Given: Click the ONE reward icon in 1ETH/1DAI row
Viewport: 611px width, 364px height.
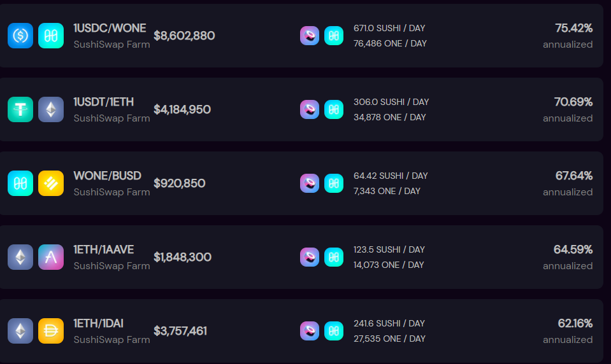Looking at the screenshot, I should 334,331.
